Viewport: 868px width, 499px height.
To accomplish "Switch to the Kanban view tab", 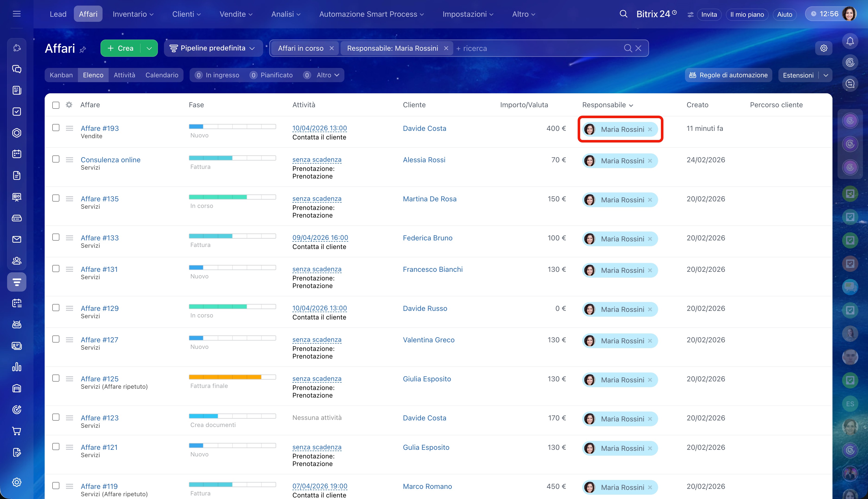I will [x=61, y=75].
